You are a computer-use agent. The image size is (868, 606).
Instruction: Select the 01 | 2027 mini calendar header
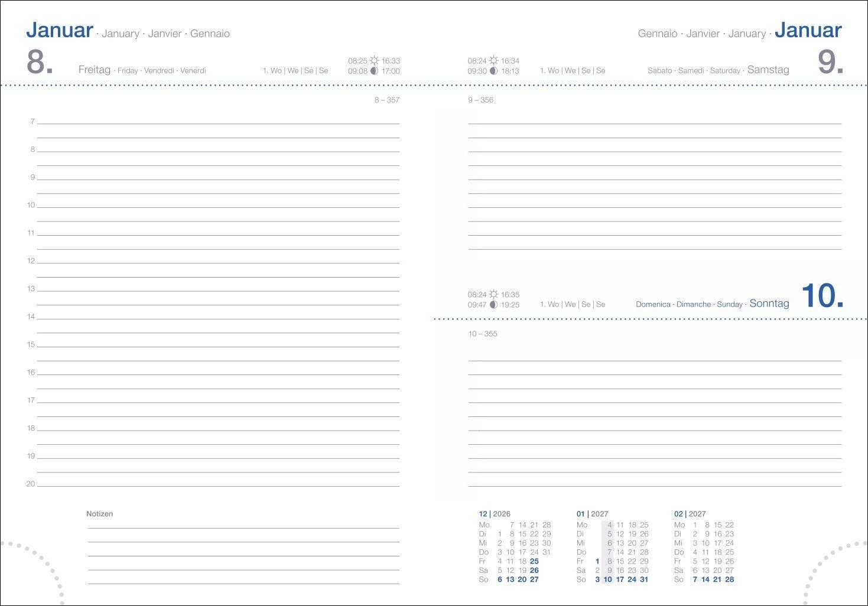(x=592, y=514)
